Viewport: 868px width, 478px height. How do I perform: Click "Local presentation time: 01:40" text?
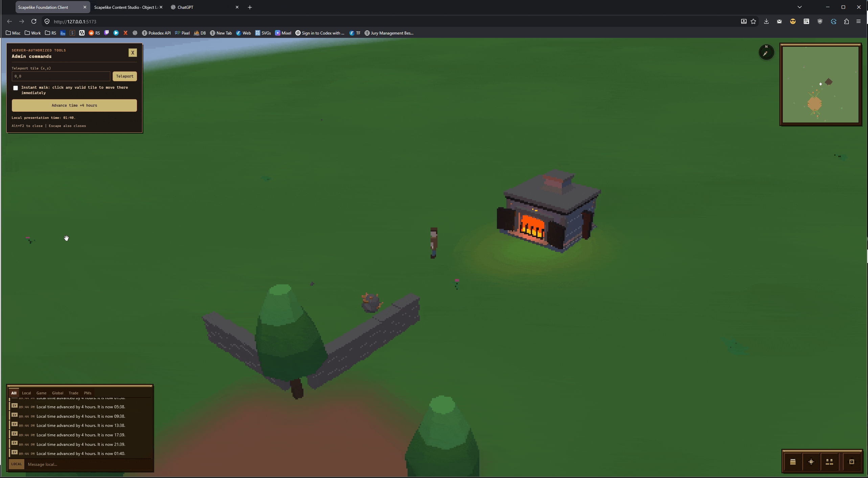click(44, 118)
